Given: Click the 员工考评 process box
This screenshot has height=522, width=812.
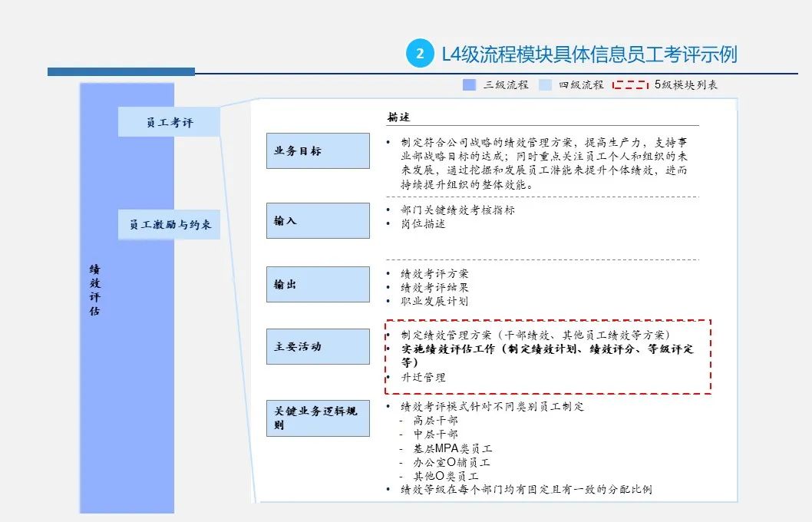Looking at the screenshot, I should pos(170,122).
